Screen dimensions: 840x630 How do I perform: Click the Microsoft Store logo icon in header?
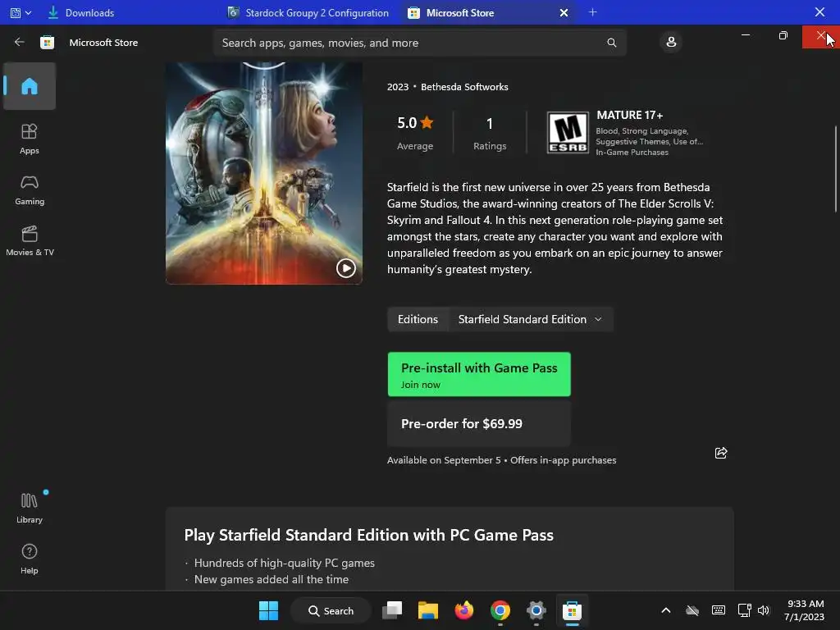point(47,43)
